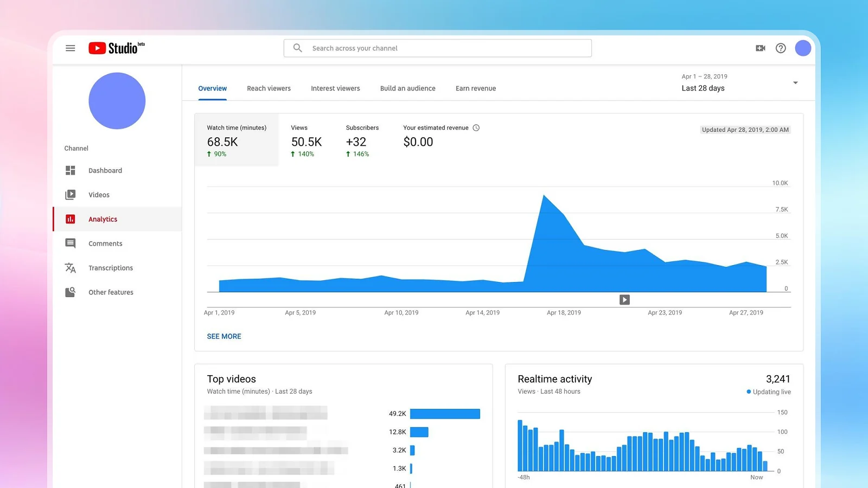The image size is (868, 488).
Task: Click the 49.2K top video bar
Action: tap(445, 414)
